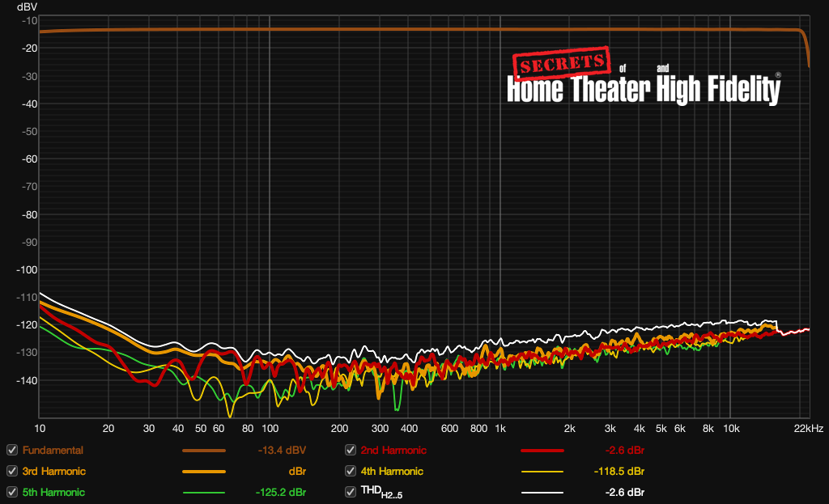Click the 1k frequency axis label
This screenshot has width=829, height=504.
click(500, 429)
